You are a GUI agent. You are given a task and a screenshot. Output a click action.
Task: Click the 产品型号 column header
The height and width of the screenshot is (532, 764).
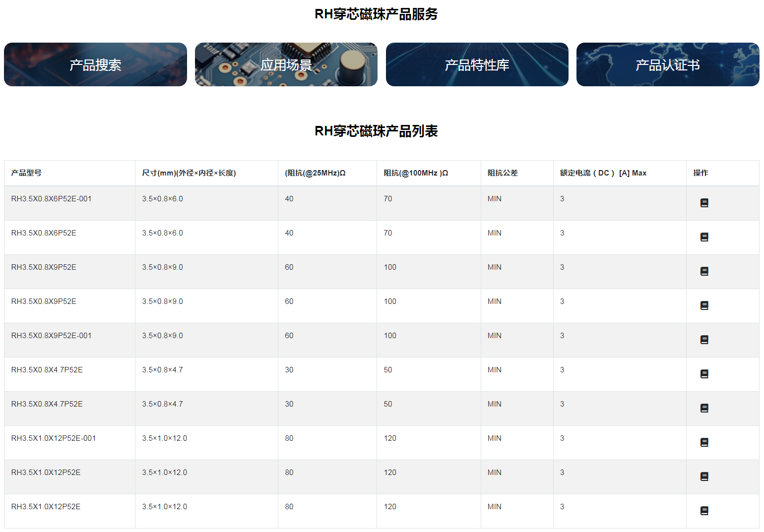coord(25,173)
